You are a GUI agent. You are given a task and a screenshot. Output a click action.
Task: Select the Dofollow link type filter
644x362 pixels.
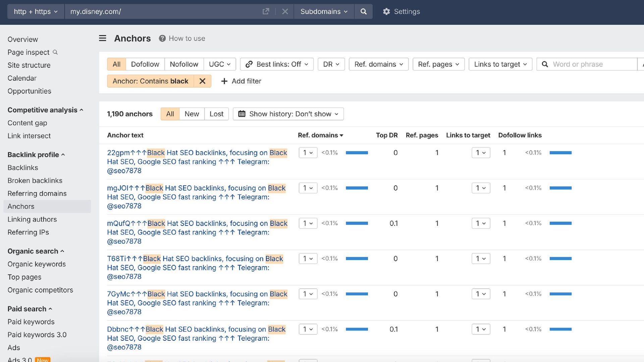[145, 64]
